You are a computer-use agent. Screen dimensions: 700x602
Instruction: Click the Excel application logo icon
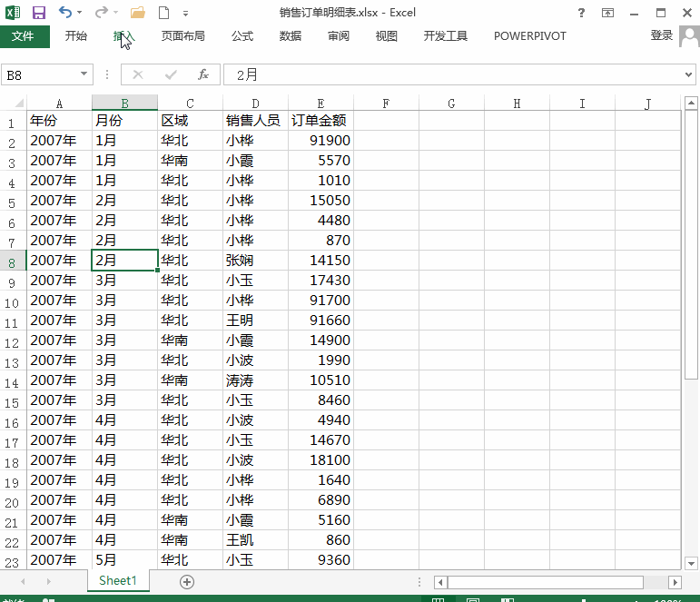tap(13, 13)
